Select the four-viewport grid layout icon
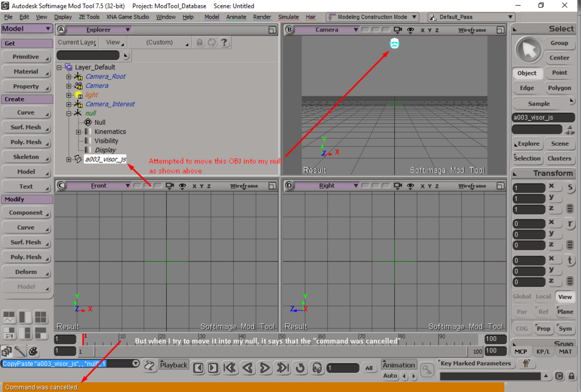This screenshot has width=581, height=392. click(41, 317)
